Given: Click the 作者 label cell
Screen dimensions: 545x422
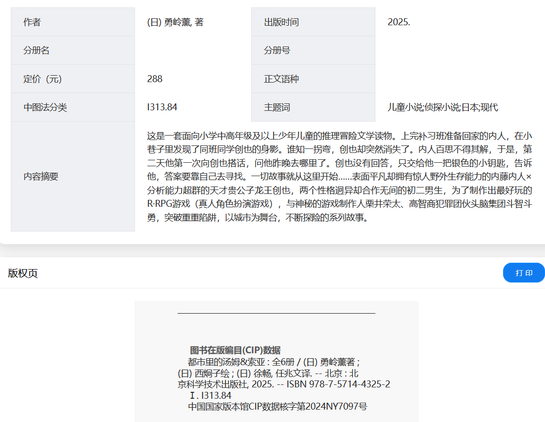Looking at the screenshot, I should 73,22.
